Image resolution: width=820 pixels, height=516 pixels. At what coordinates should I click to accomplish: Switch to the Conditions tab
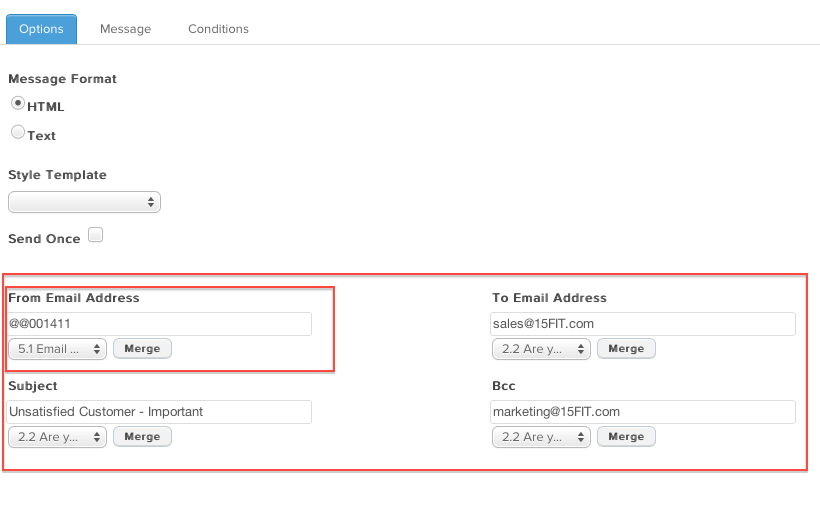[x=219, y=29]
